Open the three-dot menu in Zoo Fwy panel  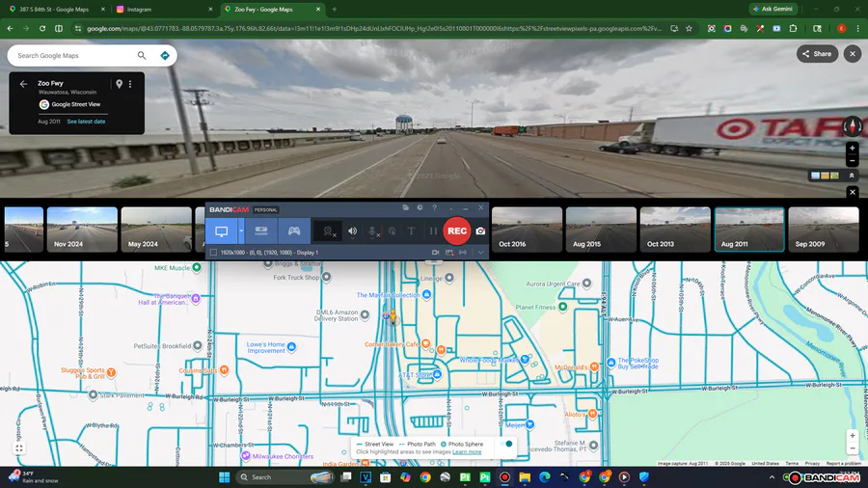coord(130,84)
